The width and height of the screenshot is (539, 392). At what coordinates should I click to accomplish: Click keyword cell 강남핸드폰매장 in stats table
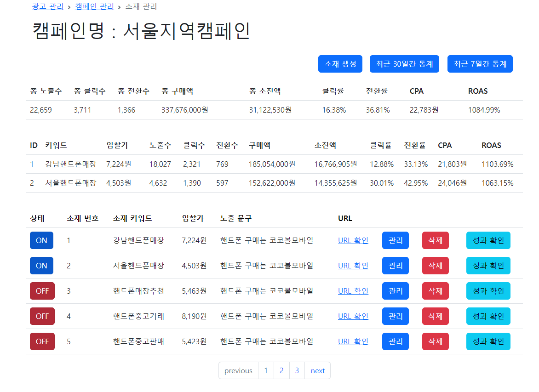[71, 164]
